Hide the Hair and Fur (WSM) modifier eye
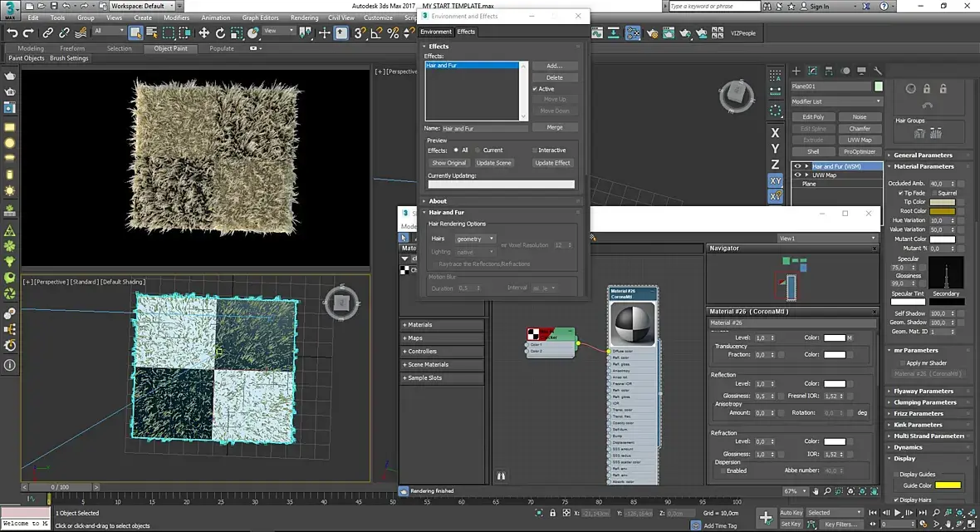This screenshot has width=980, height=532. (797, 166)
